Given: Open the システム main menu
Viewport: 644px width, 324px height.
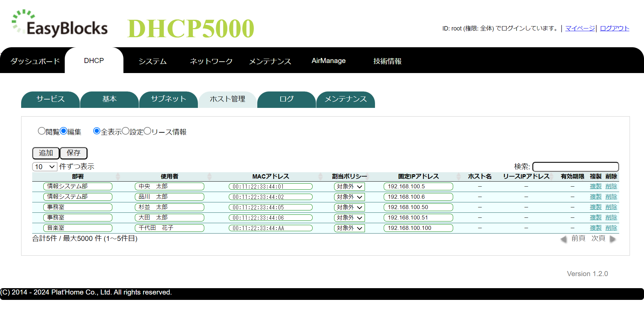Looking at the screenshot, I should pos(153,61).
